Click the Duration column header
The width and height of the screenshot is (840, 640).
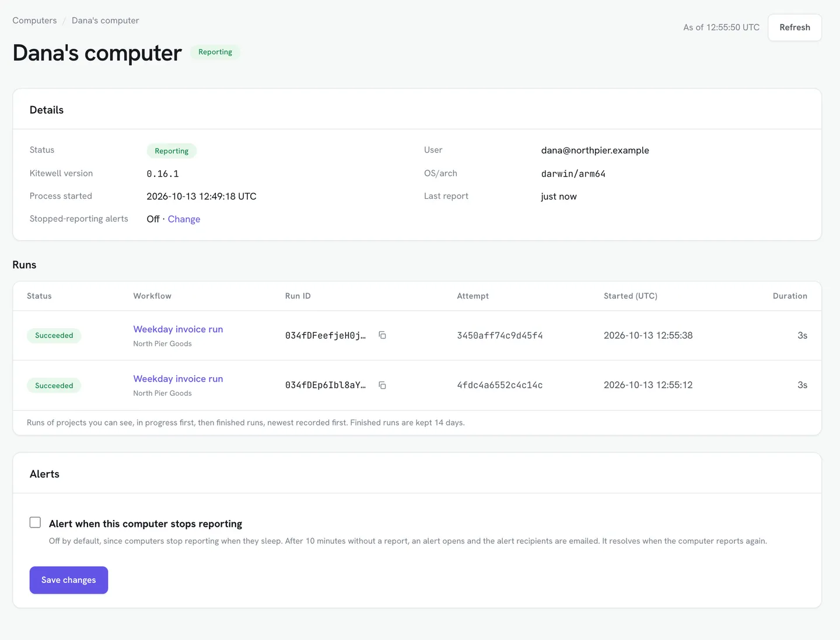pos(790,296)
